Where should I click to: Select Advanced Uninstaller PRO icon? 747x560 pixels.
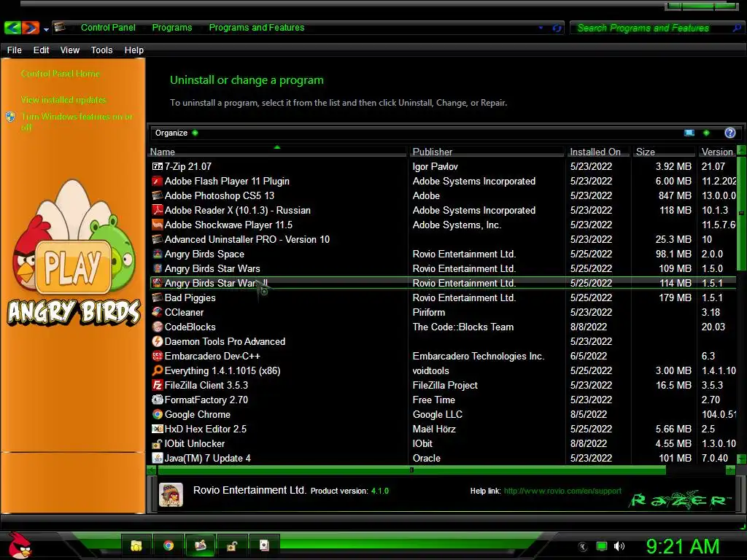(x=158, y=239)
